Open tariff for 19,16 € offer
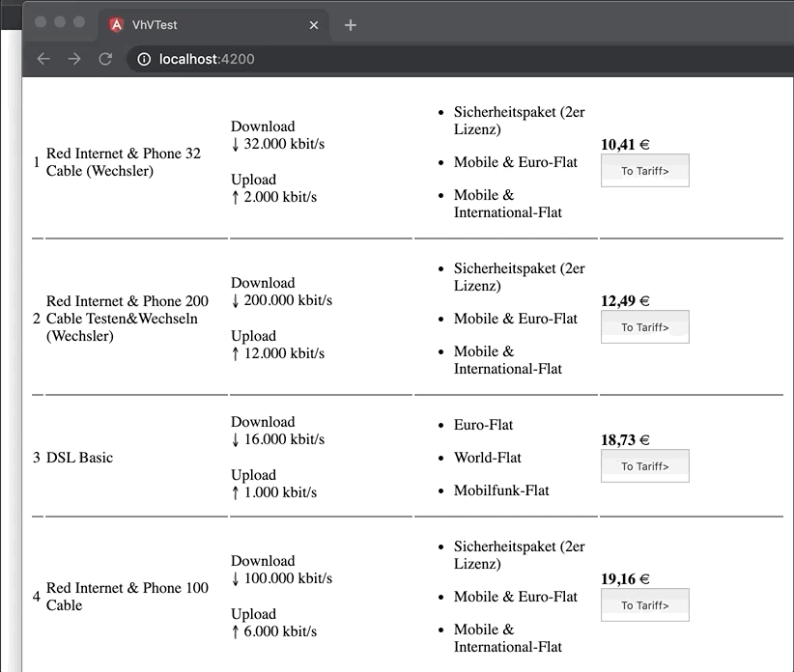 (x=644, y=604)
